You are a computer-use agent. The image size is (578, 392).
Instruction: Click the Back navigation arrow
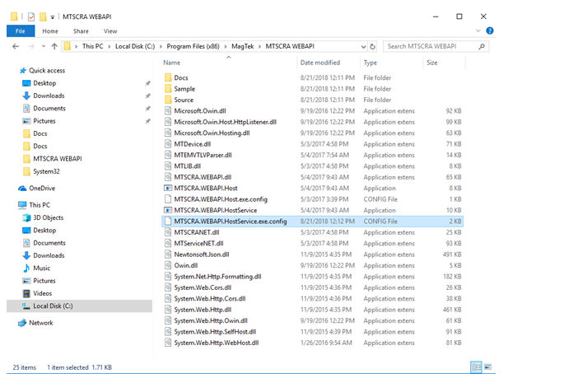pyautogui.click(x=16, y=47)
